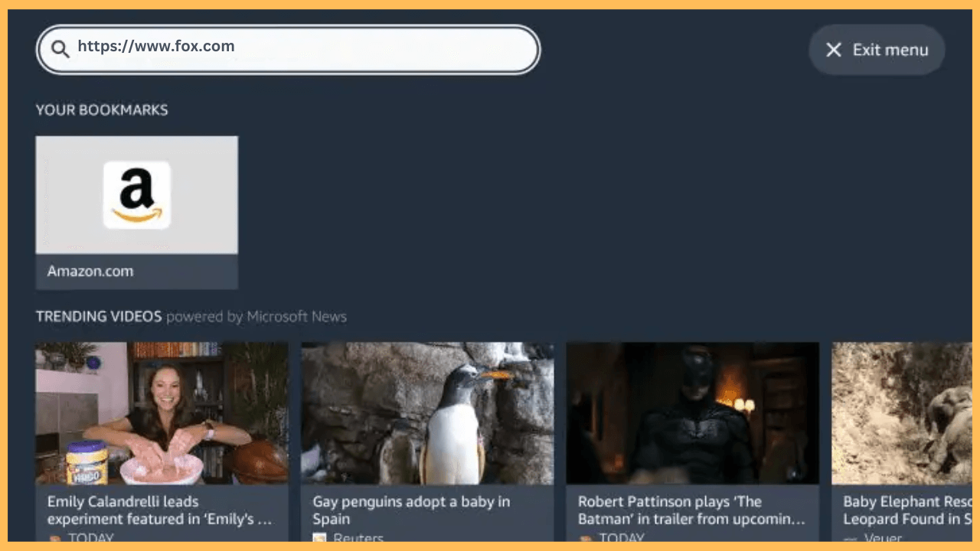
Task: Click the X icon in the Exit menu button
Action: coord(834,50)
